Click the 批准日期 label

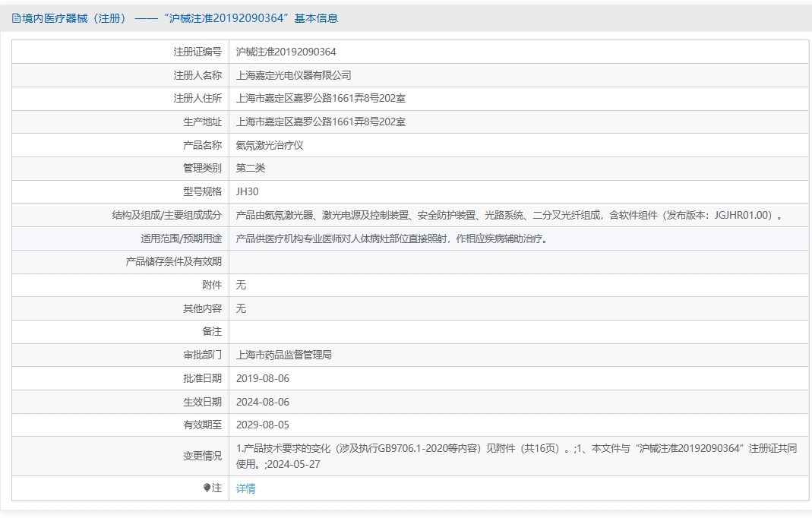(202, 379)
